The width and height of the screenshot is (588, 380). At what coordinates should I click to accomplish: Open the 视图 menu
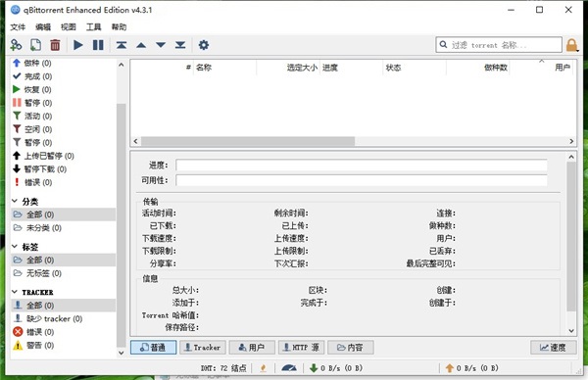pyautogui.click(x=69, y=27)
